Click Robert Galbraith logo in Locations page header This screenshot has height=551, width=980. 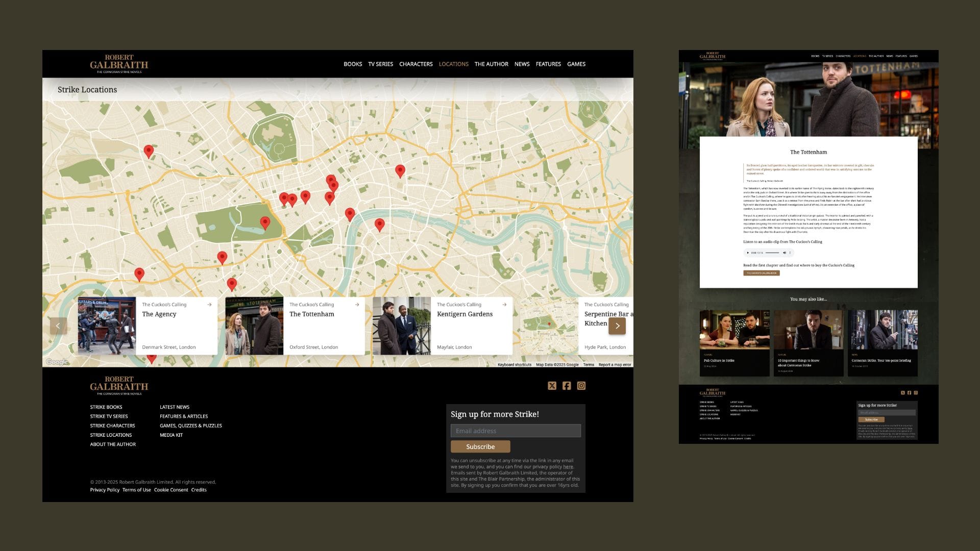(119, 64)
